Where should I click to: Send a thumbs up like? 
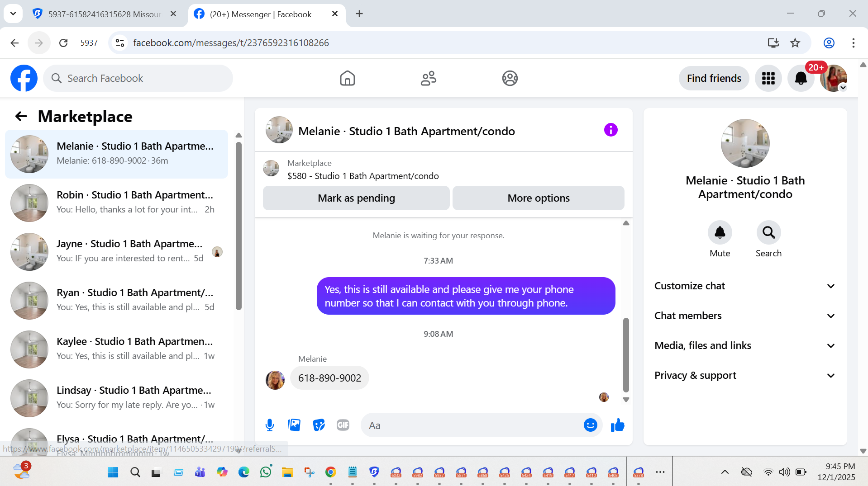point(617,425)
